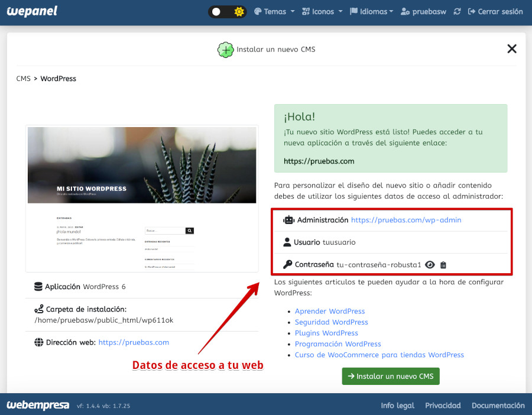
Task: Open Plugins WordPress article
Action: pyautogui.click(x=326, y=333)
